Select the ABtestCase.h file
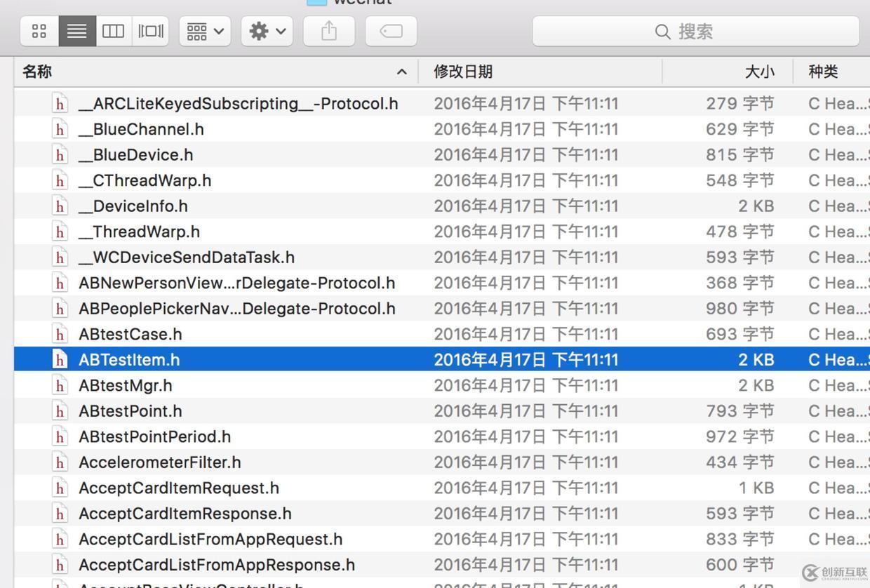The width and height of the screenshot is (870, 588). pos(130,334)
